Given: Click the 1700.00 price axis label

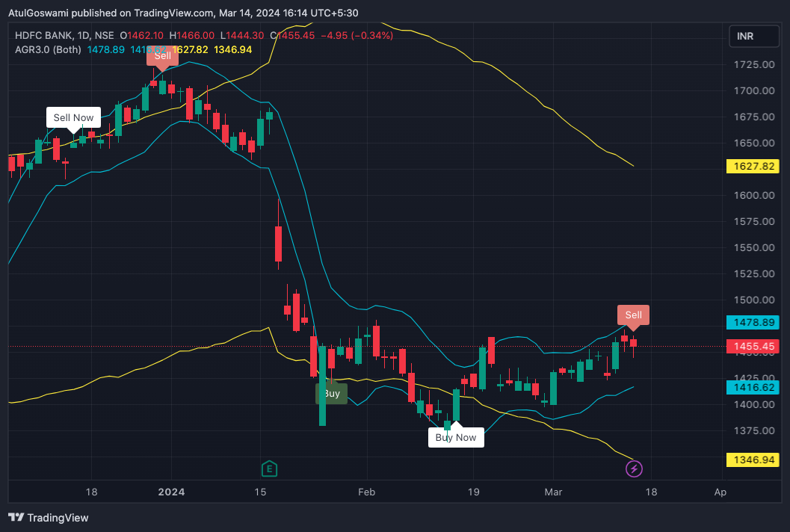Looking at the screenshot, I should 754,90.
